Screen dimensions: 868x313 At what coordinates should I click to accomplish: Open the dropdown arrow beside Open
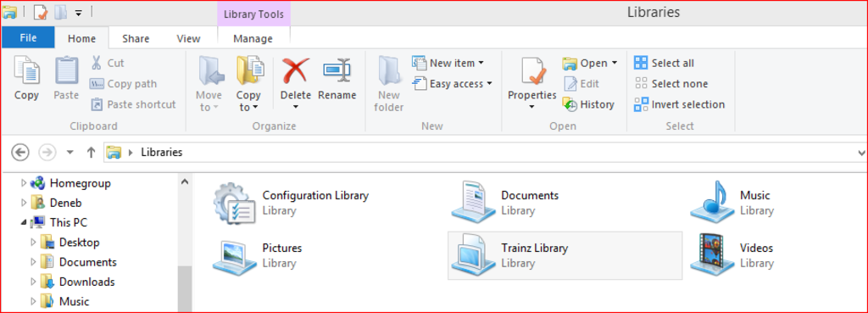coord(615,63)
